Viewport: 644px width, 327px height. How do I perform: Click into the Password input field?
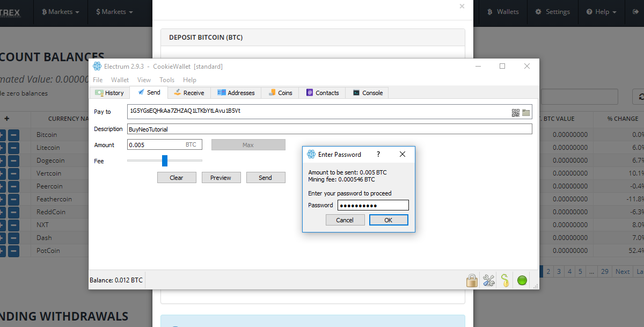(373, 205)
